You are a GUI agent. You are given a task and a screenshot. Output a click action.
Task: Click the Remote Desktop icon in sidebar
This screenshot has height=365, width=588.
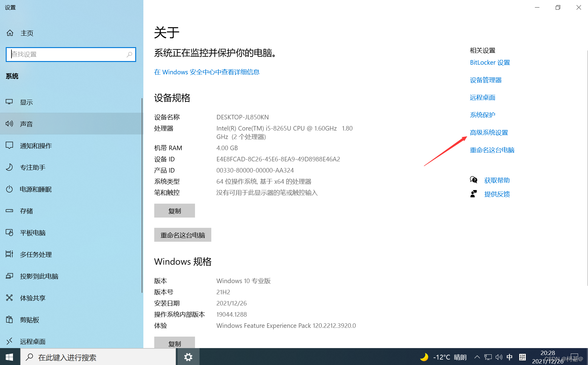(9, 341)
